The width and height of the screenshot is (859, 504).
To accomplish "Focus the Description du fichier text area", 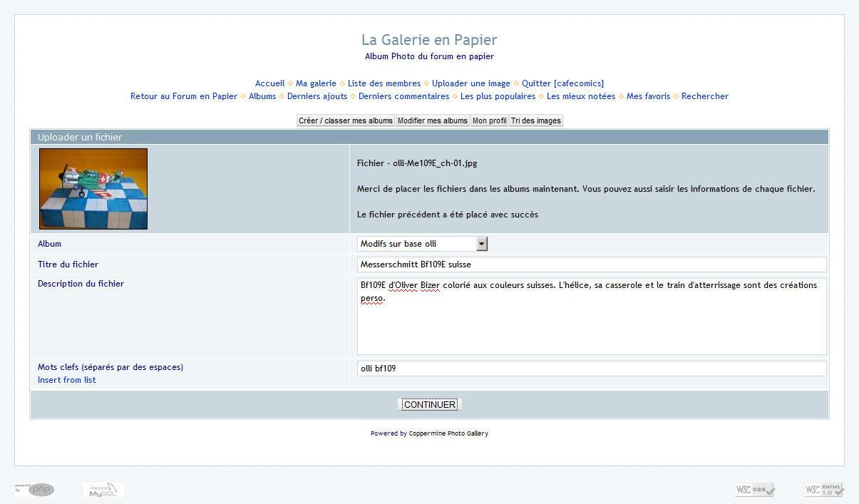I will (x=591, y=317).
